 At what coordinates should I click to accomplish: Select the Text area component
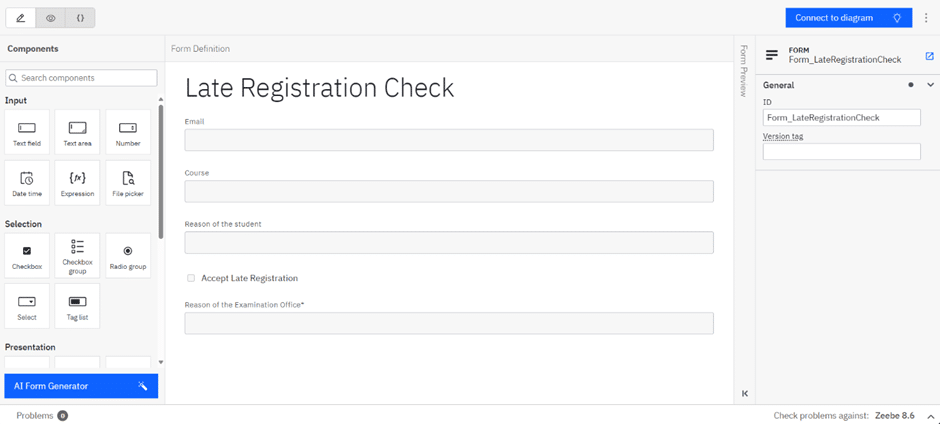pyautogui.click(x=77, y=132)
